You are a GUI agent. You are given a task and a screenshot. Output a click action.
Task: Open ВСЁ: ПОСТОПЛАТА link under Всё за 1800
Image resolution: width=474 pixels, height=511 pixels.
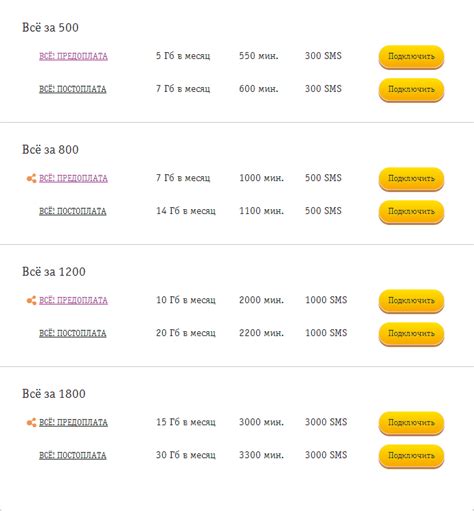pos(73,455)
